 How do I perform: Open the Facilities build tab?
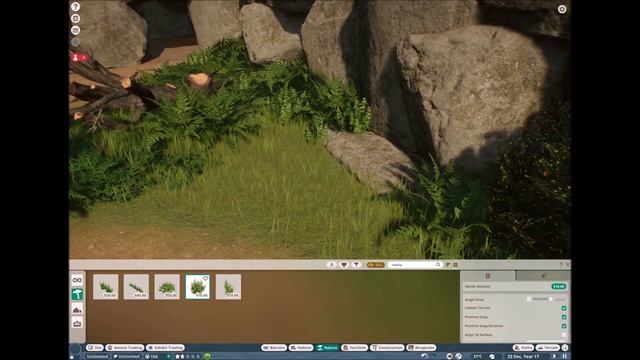[x=355, y=348]
